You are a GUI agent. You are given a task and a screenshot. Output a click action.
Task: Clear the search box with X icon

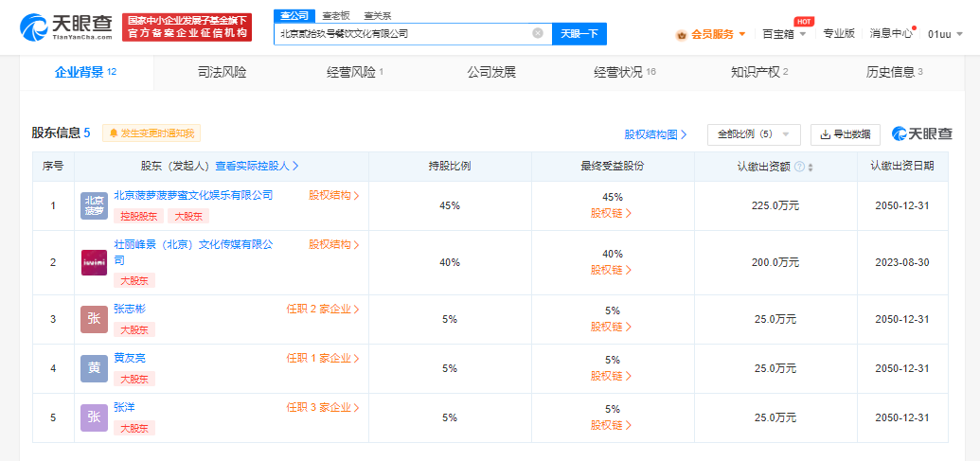(538, 33)
